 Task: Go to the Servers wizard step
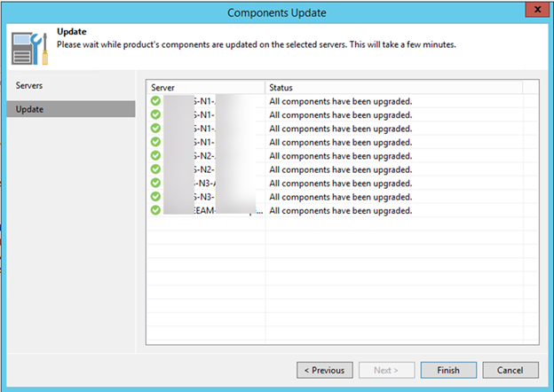(x=29, y=86)
